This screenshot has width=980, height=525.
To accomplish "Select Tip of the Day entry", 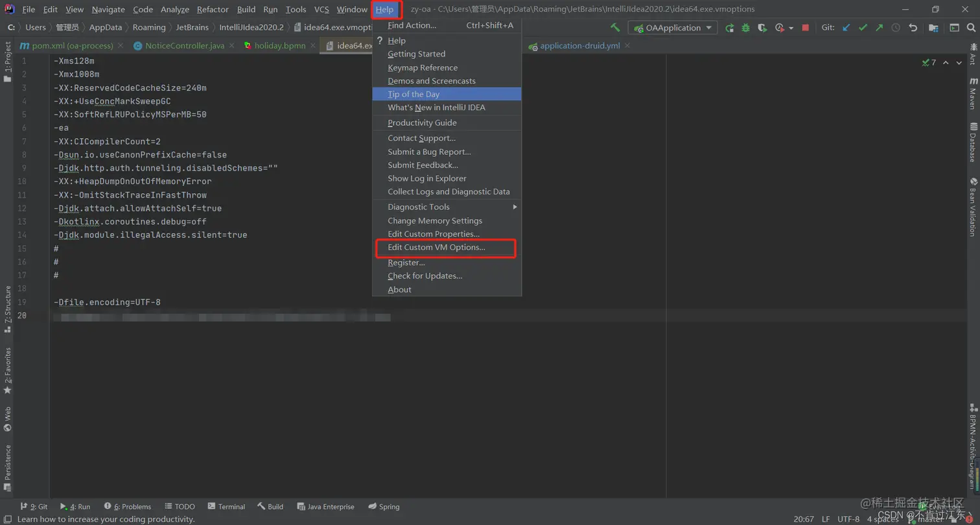I will tap(447, 94).
